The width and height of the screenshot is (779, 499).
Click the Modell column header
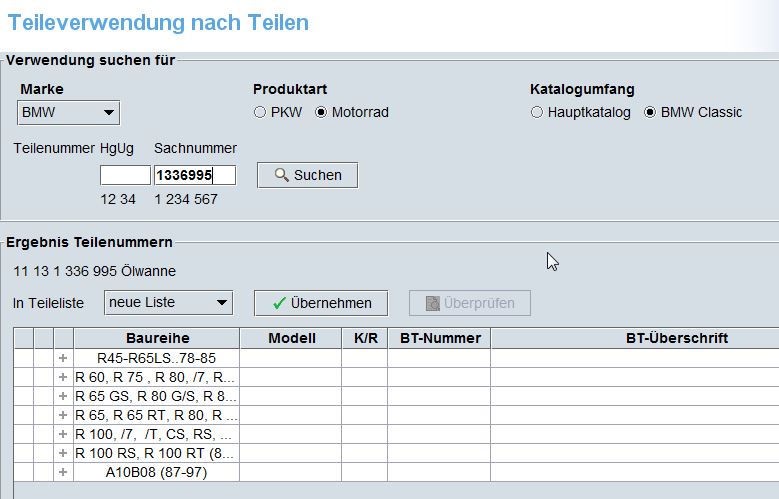[291, 338]
